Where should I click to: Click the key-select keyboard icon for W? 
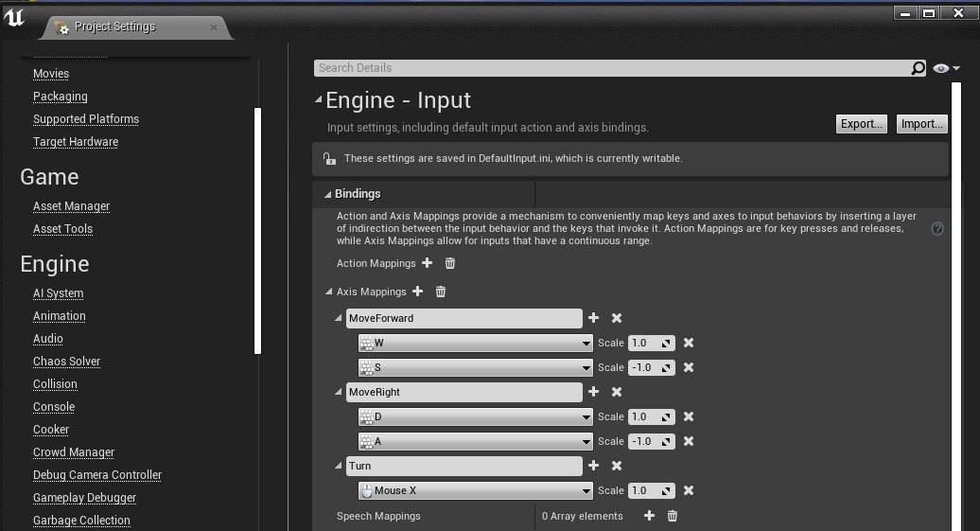(367, 343)
